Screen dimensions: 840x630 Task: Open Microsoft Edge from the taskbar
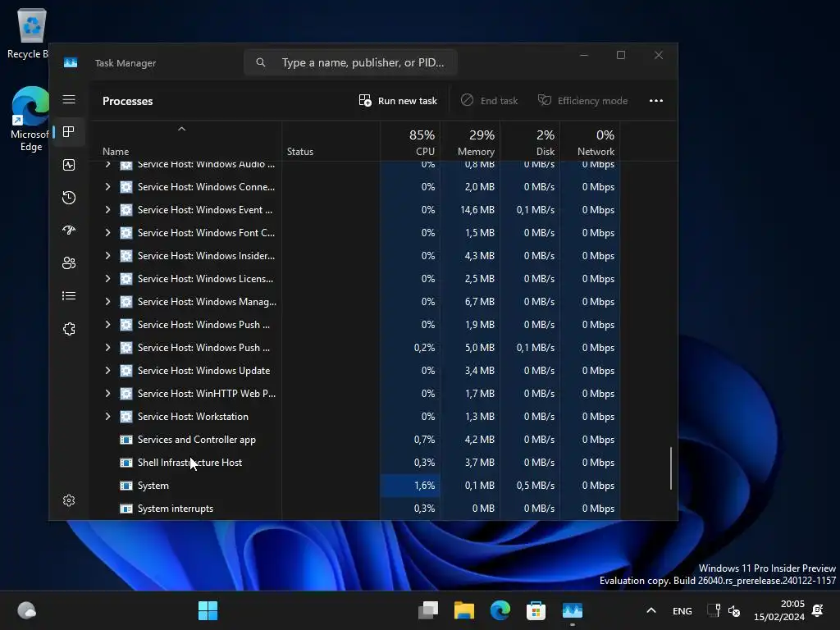pos(500,610)
